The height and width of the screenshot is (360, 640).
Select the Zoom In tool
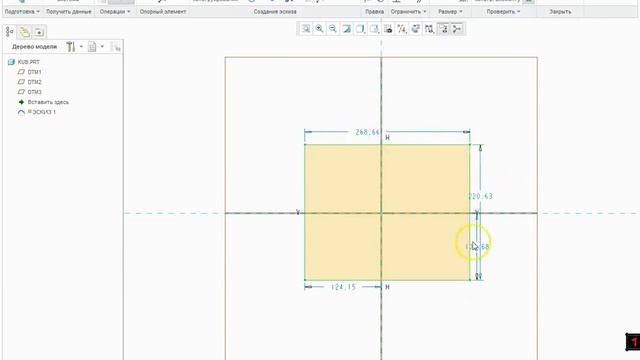point(319,29)
